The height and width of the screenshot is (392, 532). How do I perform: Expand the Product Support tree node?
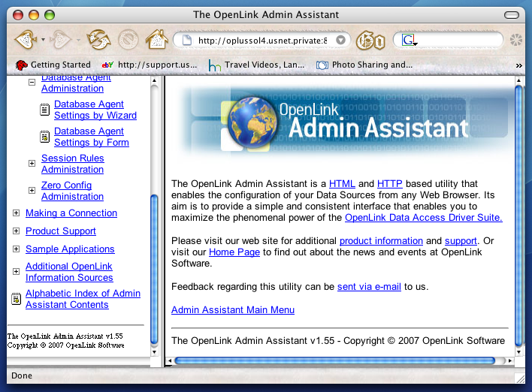tap(16, 231)
